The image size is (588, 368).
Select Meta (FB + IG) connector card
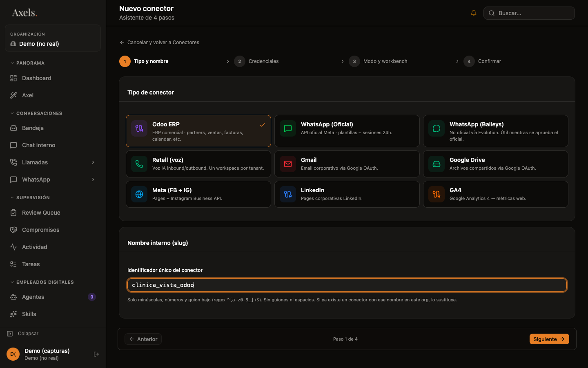pyautogui.click(x=198, y=194)
